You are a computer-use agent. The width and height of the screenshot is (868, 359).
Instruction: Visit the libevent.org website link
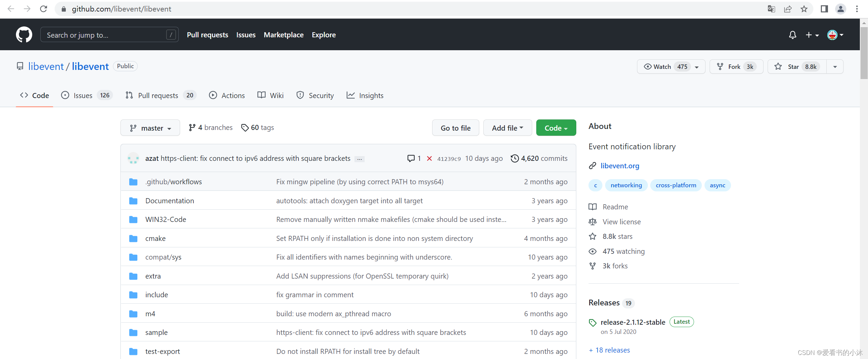tap(620, 166)
